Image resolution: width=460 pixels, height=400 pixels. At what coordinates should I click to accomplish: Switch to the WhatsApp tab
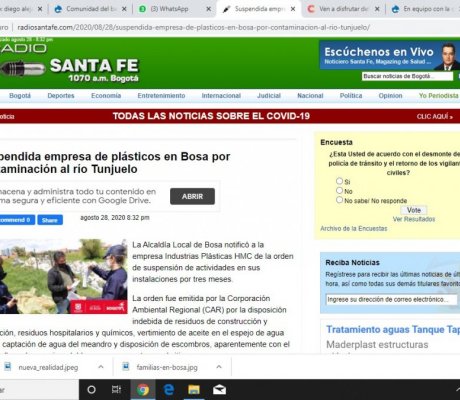click(x=169, y=9)
